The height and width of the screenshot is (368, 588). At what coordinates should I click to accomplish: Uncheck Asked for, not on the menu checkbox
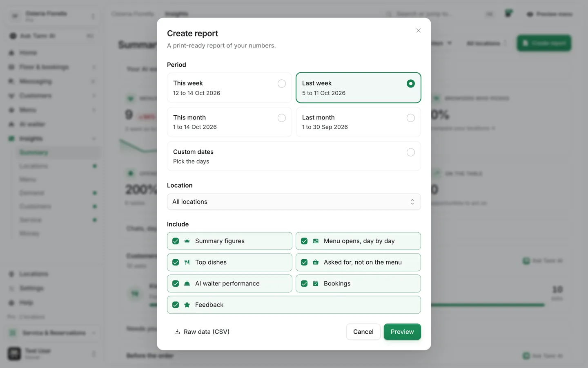[x=304, y=262]
